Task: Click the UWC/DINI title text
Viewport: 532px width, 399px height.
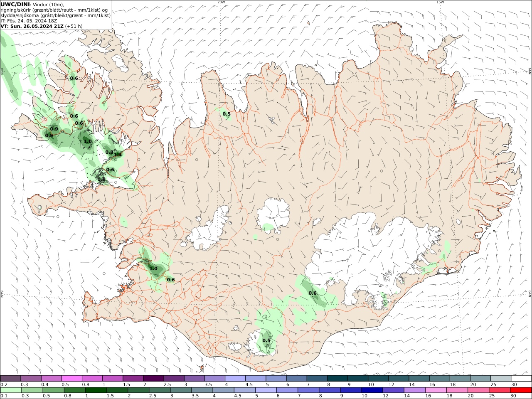Action: coord(15,4)
